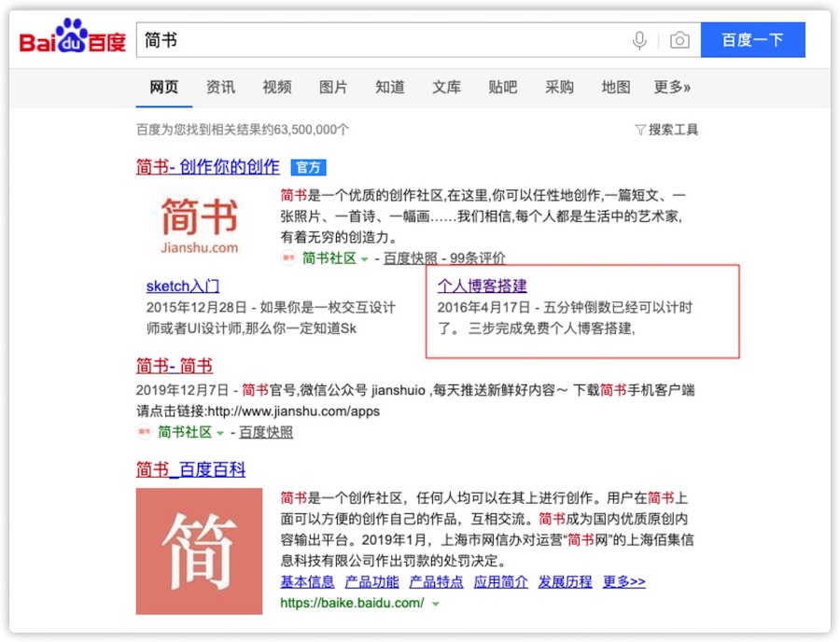Click the https://baike.baidu.com/ URL

pos(353,603)
